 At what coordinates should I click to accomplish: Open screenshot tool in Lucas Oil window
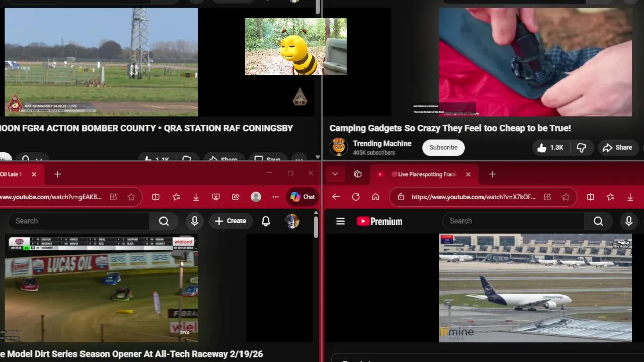216,197
